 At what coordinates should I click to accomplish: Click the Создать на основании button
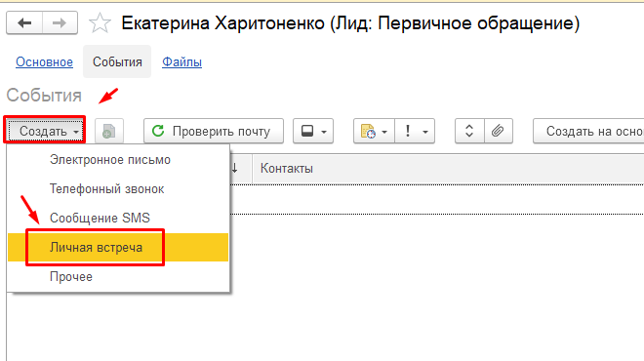click(588, 131)
